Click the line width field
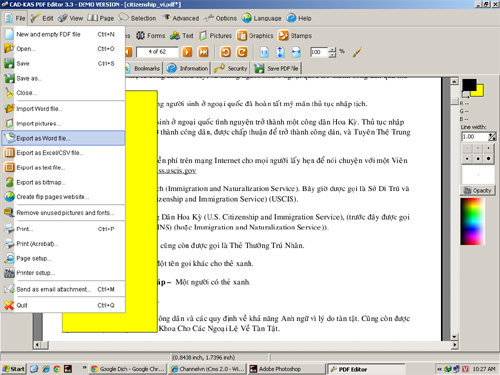500x375 pixels. 475,137
